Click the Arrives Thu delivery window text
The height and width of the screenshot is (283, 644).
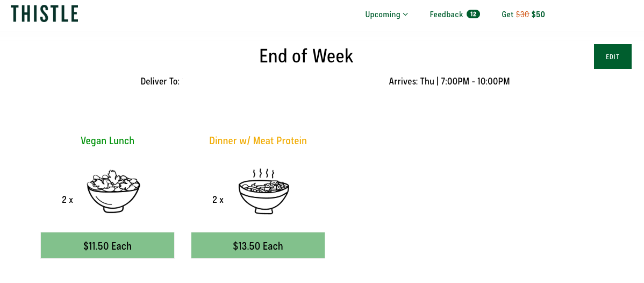[x=449, y=81]
